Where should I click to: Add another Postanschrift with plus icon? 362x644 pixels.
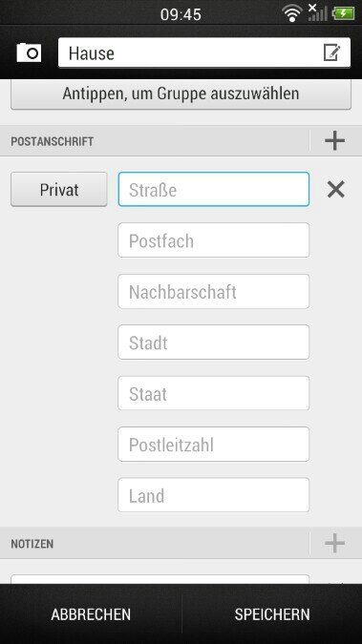(x=335, y=141)
